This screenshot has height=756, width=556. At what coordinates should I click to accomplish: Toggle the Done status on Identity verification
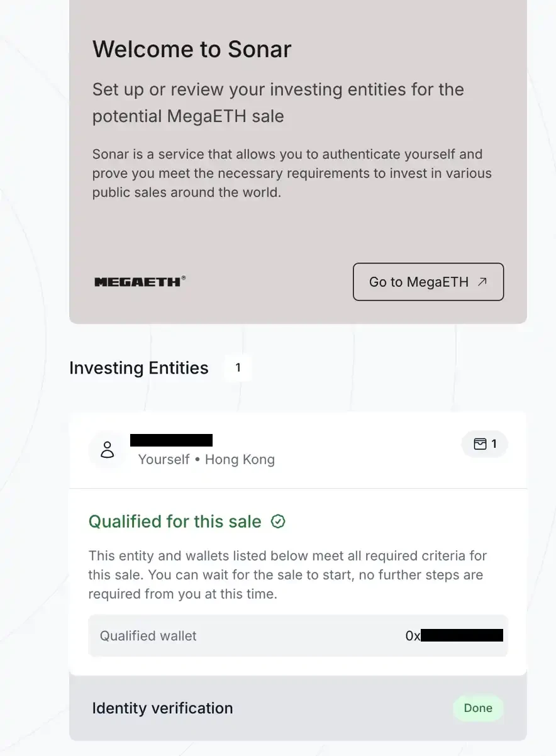click(478, 708)
